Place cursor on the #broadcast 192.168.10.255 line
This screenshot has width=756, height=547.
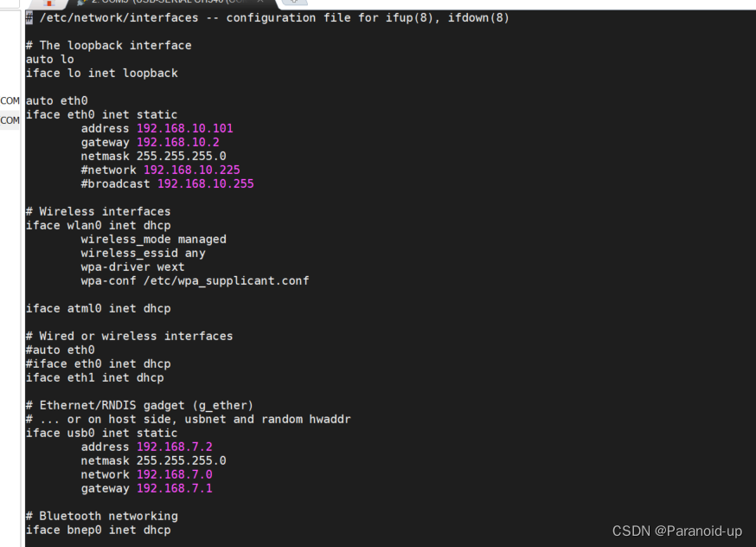pyautogui.click(x=167, y=183)
